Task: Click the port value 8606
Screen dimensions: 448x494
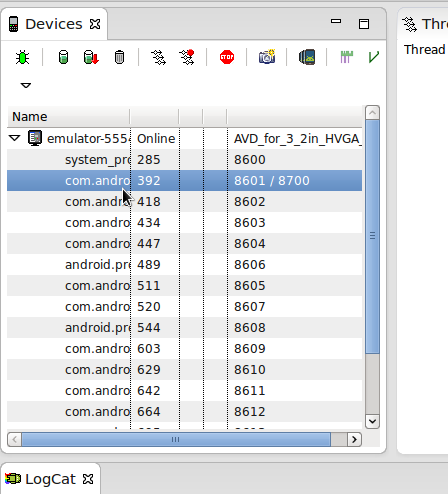Action: [x=250, y=265]
